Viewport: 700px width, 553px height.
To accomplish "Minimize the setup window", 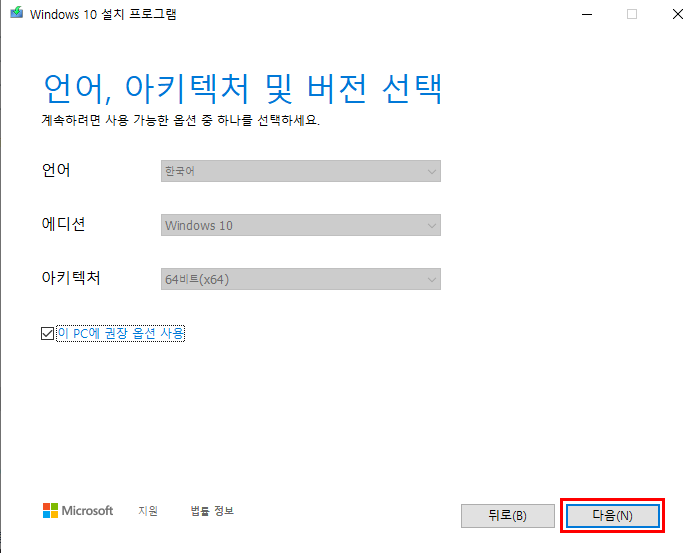I will tap(587, 14).
